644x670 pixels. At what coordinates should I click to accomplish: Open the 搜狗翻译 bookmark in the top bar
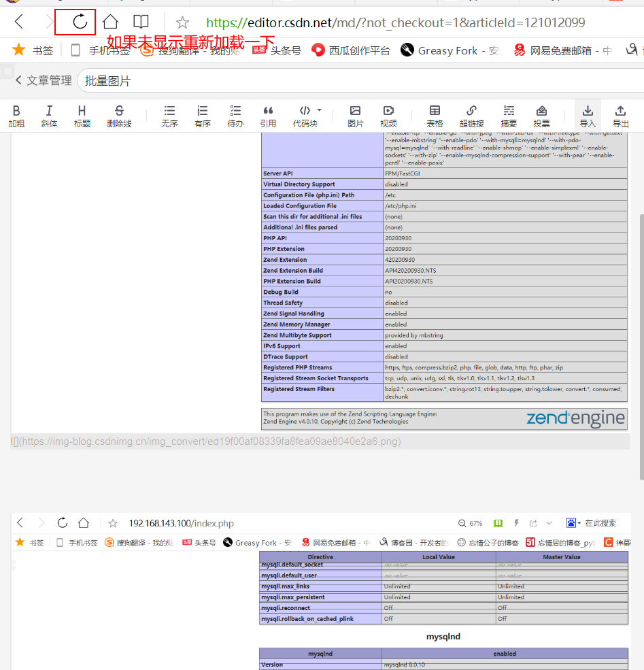190,50
